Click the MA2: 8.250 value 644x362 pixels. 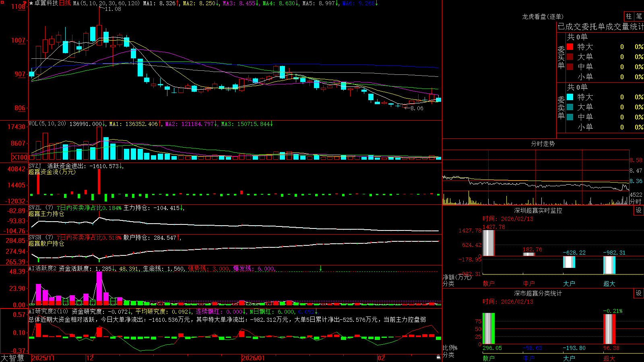tap(201, 3)
